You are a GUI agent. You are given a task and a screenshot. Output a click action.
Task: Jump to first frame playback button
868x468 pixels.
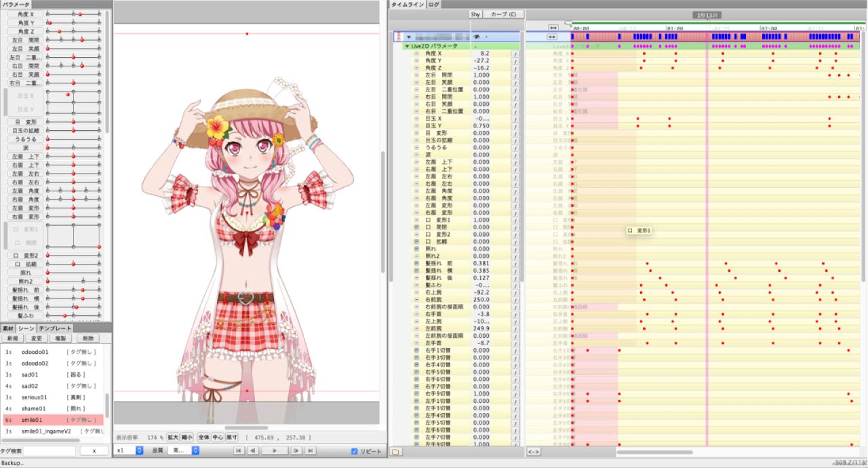(239, 450)
